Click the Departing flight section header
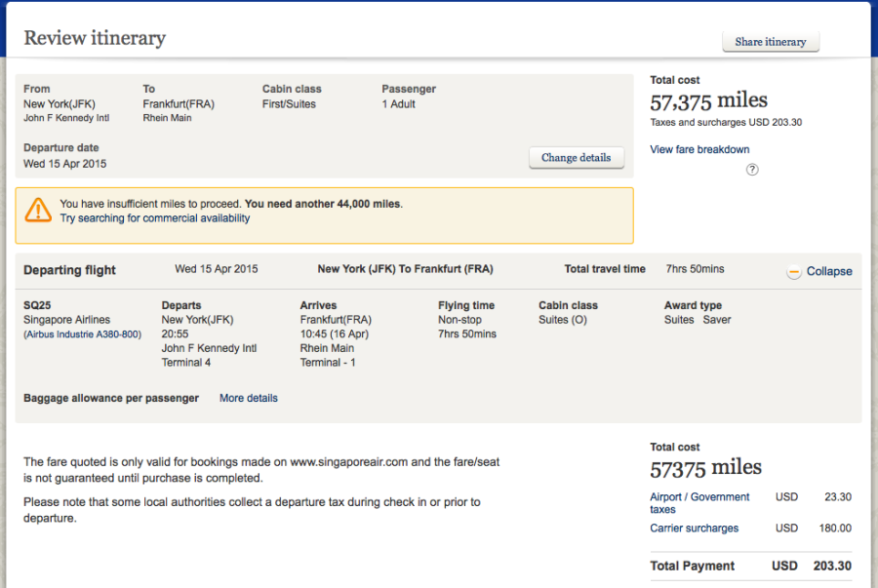Screen dimensions: 878x588 tap(69, 270)
